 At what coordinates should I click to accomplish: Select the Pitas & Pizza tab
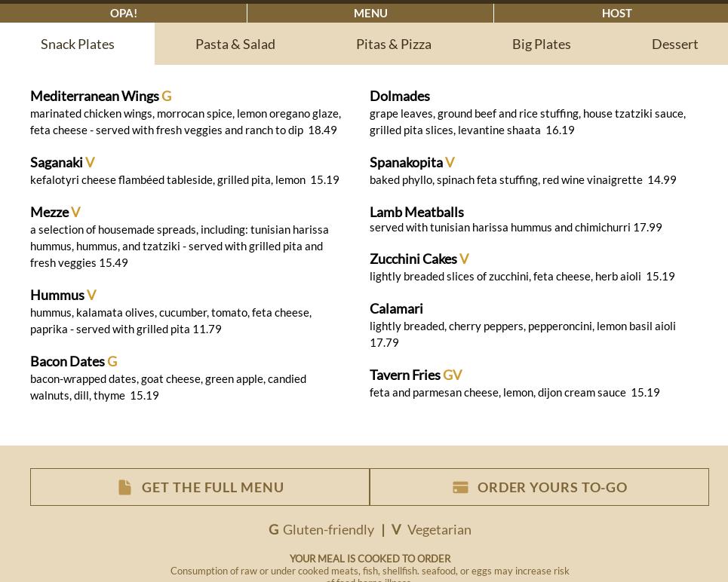[394, 44]
